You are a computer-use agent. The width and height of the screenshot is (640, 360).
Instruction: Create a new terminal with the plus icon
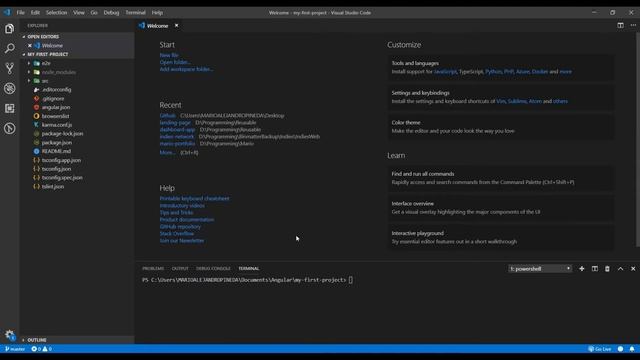pos(582,269)
